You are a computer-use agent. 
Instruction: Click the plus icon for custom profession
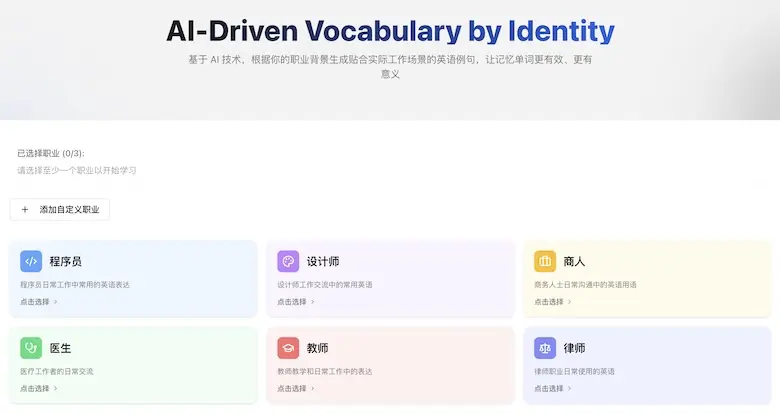pos(25,209)
